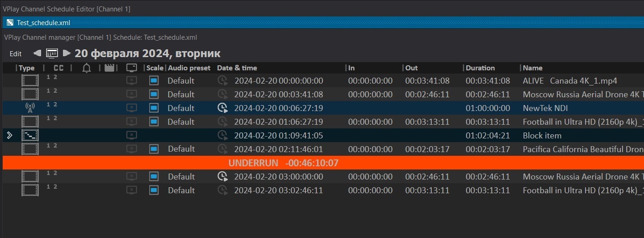The height and width of the screenshot is (238, 644).
Task: Click duration 01:02:04:21 of Block item
Action: click(x=488, y=136)
